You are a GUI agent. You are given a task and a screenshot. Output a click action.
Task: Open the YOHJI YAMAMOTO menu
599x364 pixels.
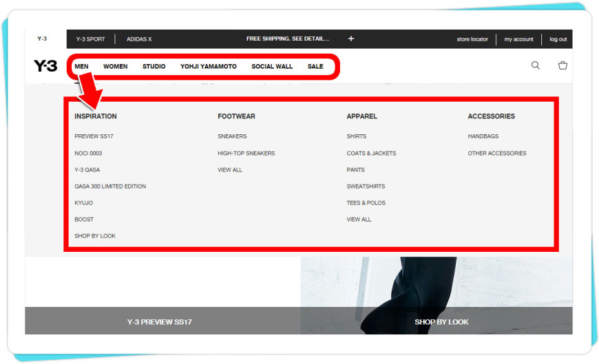coord(209,67)
